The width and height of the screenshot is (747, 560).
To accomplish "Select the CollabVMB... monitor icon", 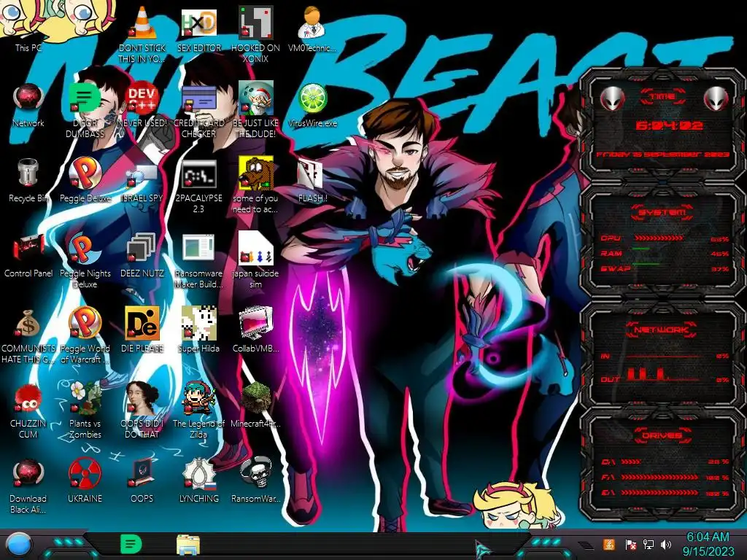I will point(255,330).
